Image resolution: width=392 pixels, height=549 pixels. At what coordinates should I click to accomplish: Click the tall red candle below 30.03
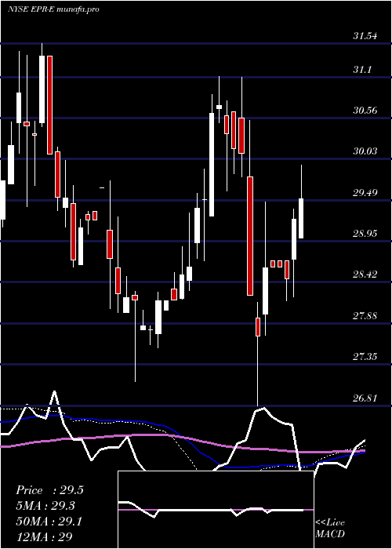(x=250, y=236)
